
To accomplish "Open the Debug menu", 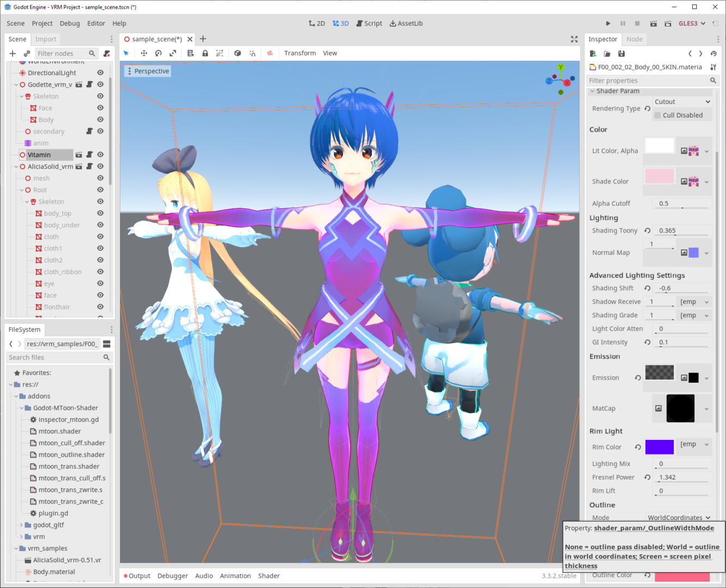I will click(x=70, y=23).
